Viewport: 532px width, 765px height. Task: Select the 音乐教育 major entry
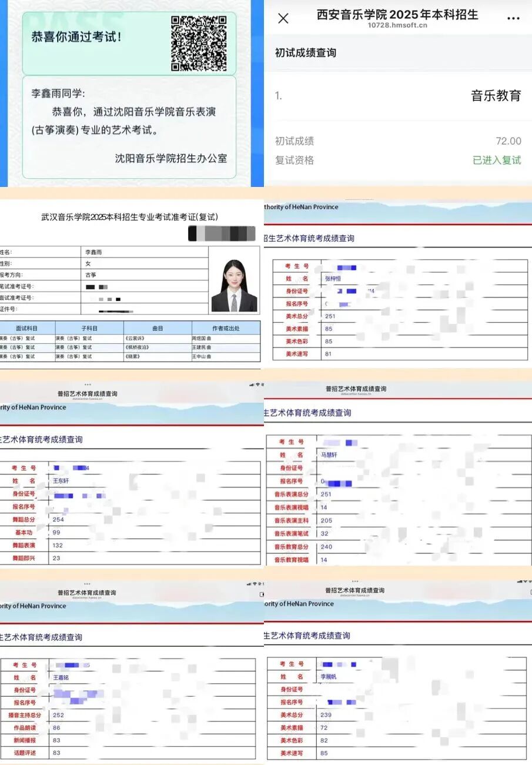[496, 96]
